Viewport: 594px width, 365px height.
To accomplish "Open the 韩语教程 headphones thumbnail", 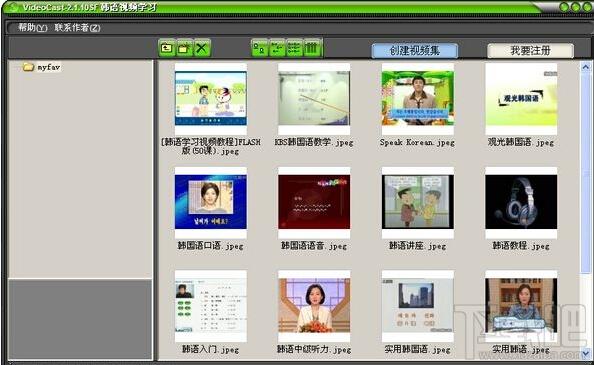I will click(x=521, y=202).
